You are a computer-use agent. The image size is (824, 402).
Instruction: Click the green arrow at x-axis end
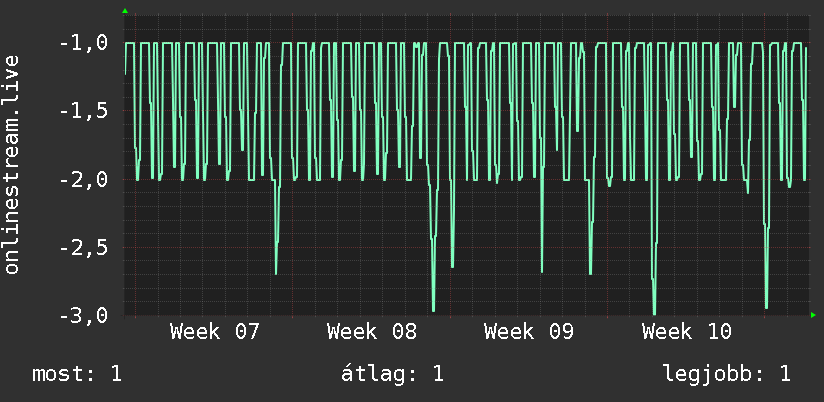tap(813, 315)
